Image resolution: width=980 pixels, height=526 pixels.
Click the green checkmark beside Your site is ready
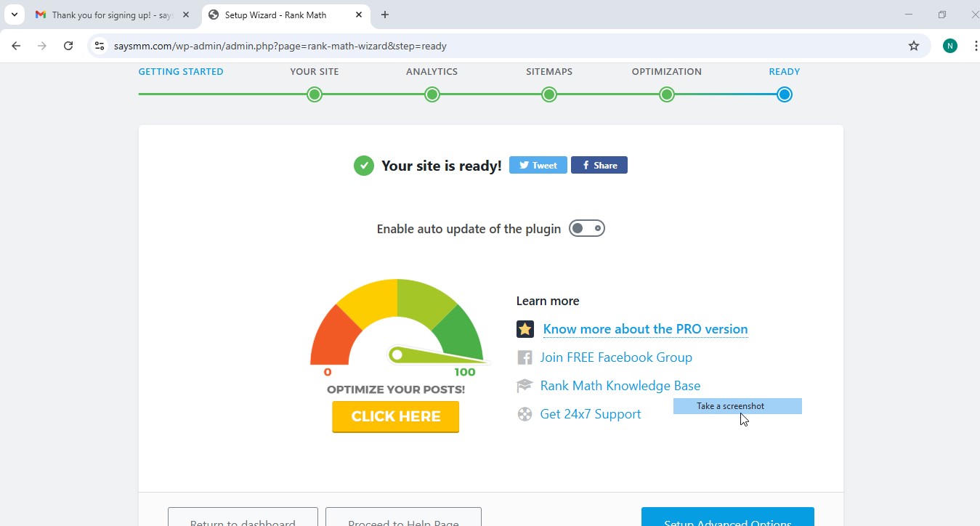(363, 165)
